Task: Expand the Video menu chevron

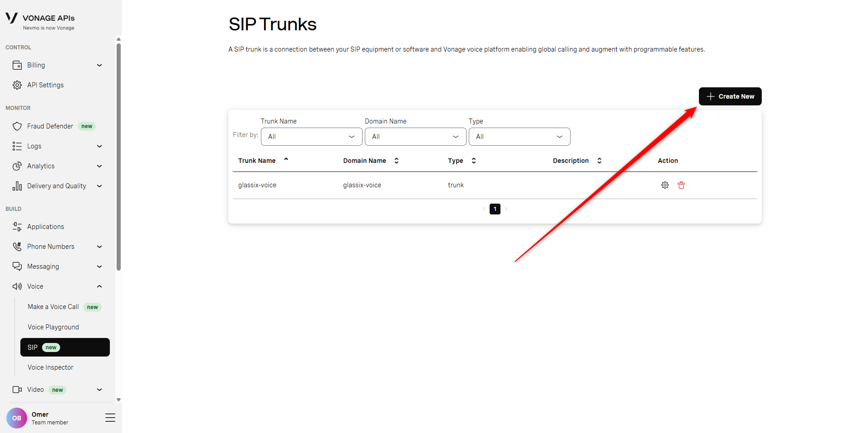Action: [x=99, y=390]
